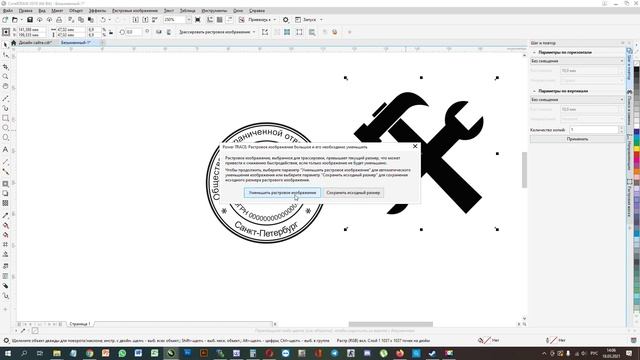Open the 'Файл' menu
The height and width of the screenshot is (360, 640).
(x=8, y=11)
